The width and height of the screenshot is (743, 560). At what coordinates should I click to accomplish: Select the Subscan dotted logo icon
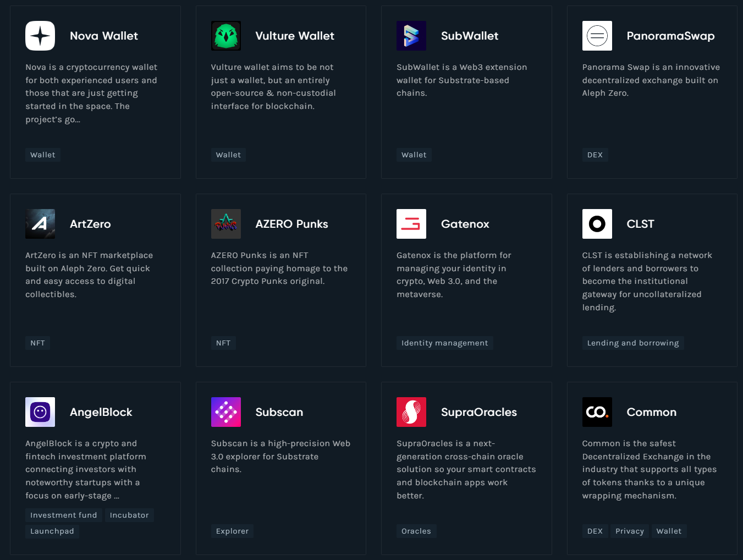click(225, 412)
